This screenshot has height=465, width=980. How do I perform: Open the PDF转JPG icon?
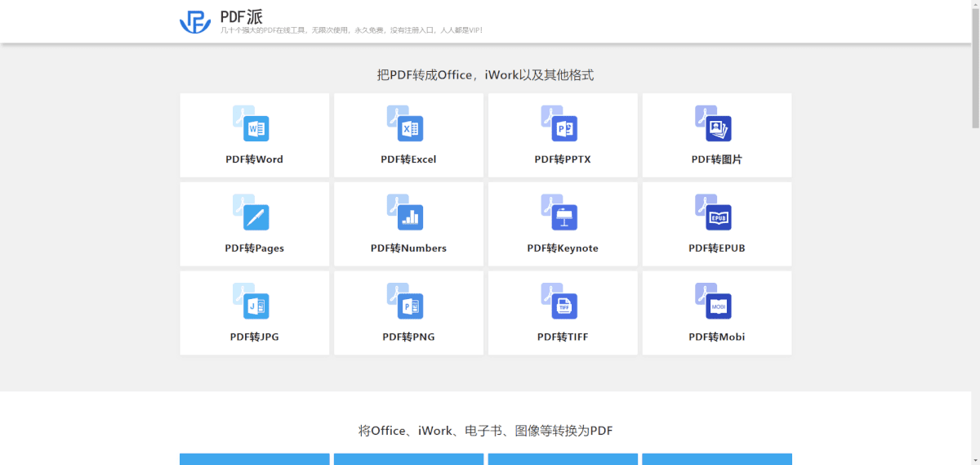[x=252, y=302]
